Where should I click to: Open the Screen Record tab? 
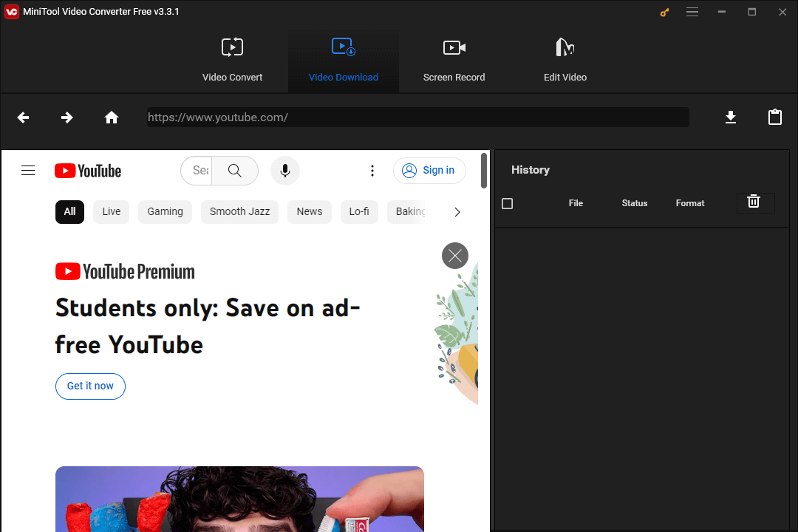point(454,61)
